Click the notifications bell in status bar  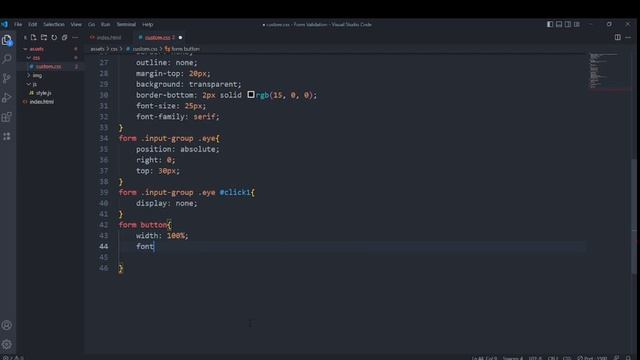pos(629,358)
